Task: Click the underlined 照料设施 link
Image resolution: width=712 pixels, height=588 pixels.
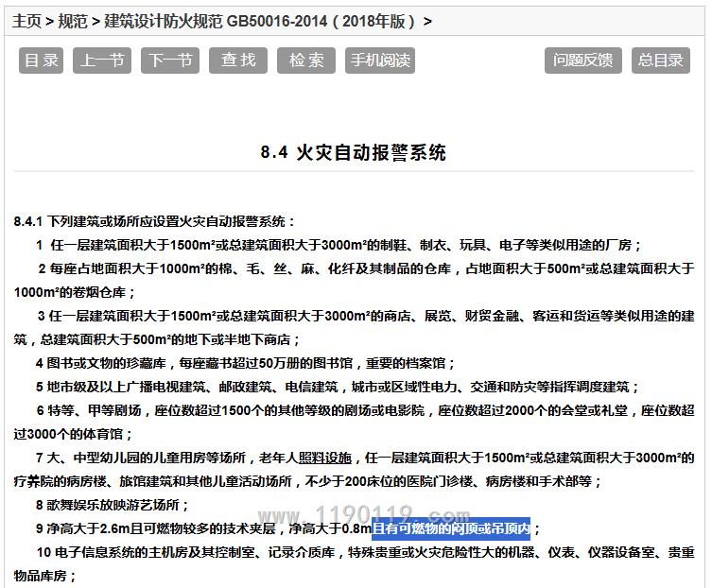Action: [325, 458]
